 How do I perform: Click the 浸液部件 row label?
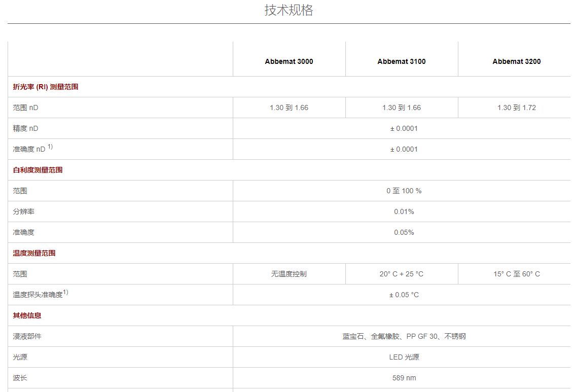27,336
